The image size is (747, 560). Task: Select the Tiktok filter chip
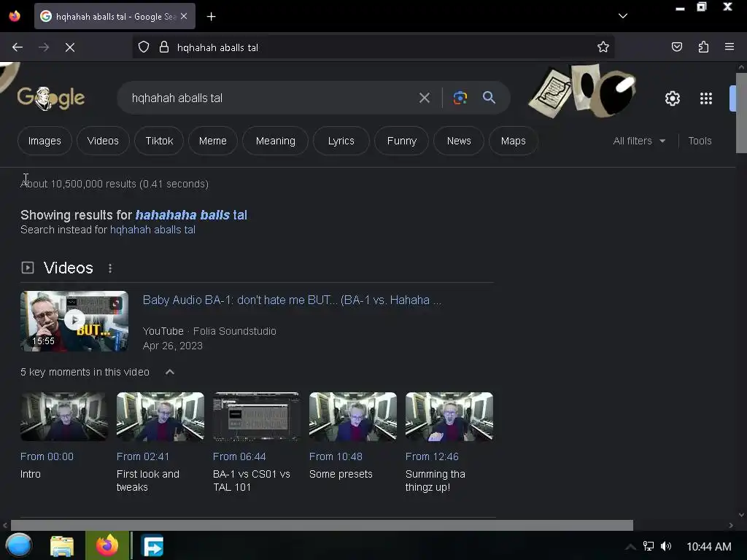pos(159,141)
